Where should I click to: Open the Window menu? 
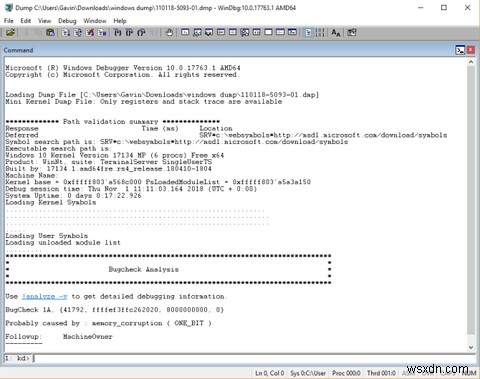coord(95,21)
